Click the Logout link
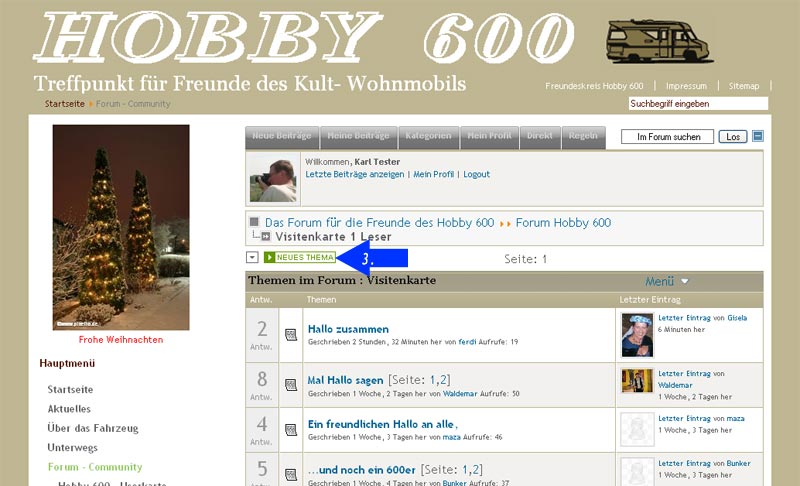The height and width of the screenshot is (486, 800). pyautogui.click(x=477, y=174)
